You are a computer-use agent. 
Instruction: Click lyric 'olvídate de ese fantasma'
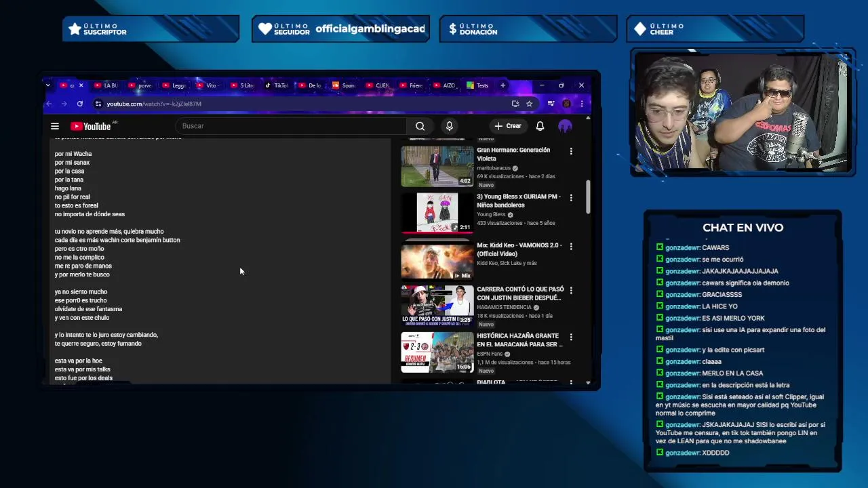[x=88, y=309]
